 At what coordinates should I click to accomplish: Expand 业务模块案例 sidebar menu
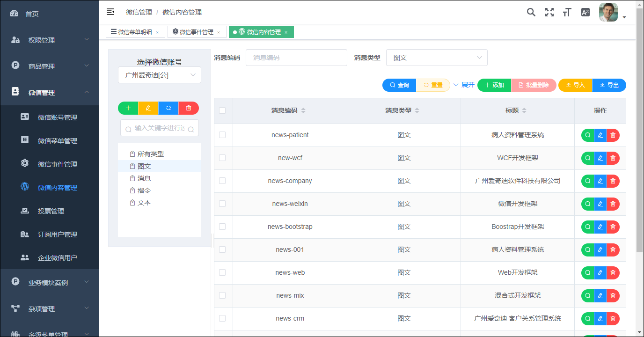pyautogui.click(x=49, y=283)
